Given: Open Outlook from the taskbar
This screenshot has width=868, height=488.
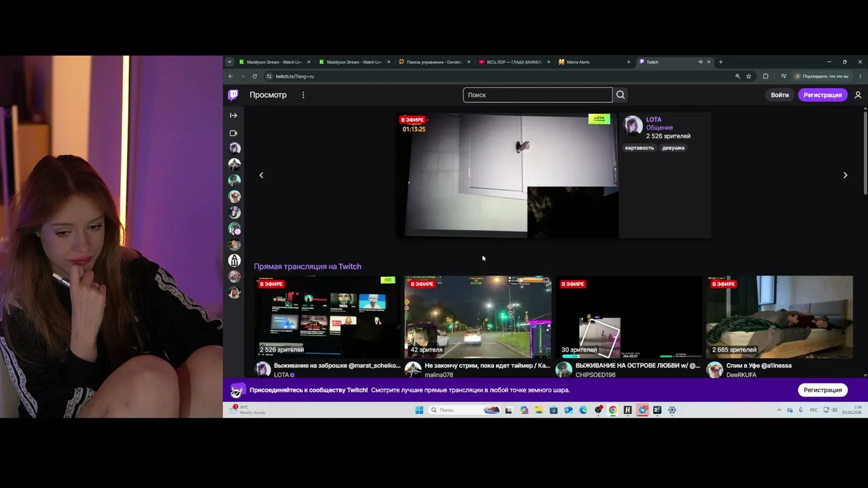Looking at the screenshot, I should pyautogui.click(x=568, y=410).
